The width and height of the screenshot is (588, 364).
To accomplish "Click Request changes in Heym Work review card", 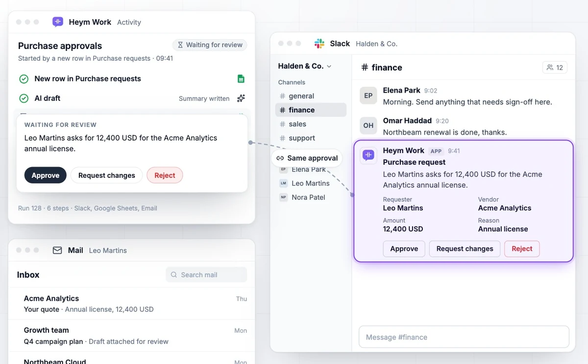I will [107, 175].
